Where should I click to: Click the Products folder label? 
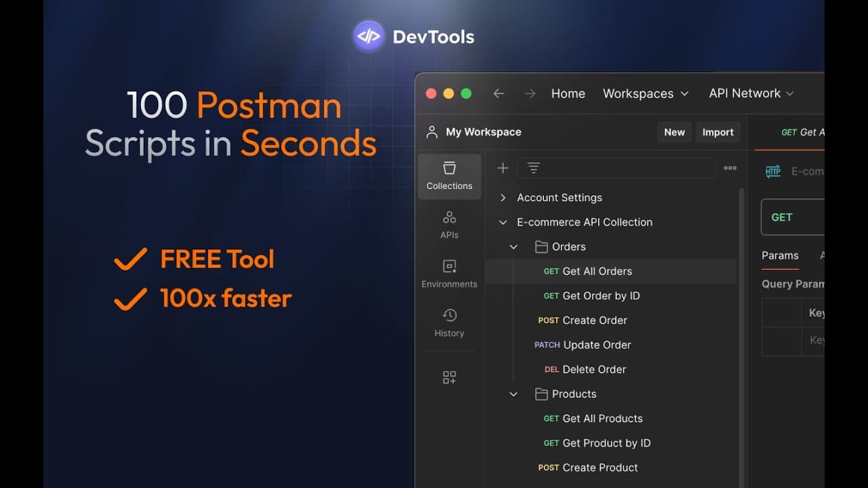tap(574, 394)
